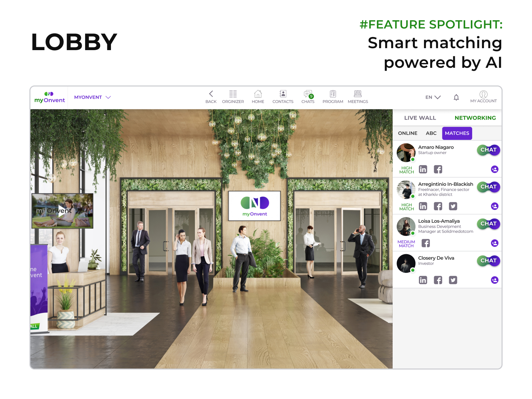
Task: Add Arregintinio In-Blackish as contact
Action: tap(495, 206)
